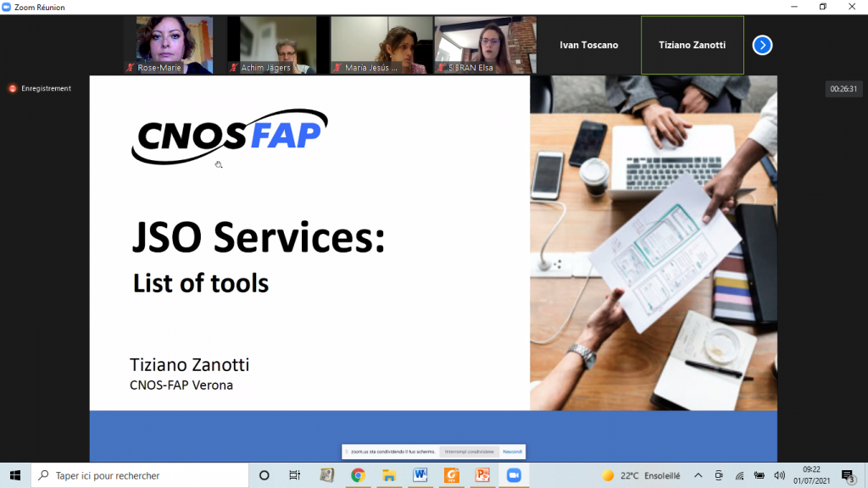Expand hidden system tray icons
868x488 pixels.
pyautogui.click(x=698, y=475)
